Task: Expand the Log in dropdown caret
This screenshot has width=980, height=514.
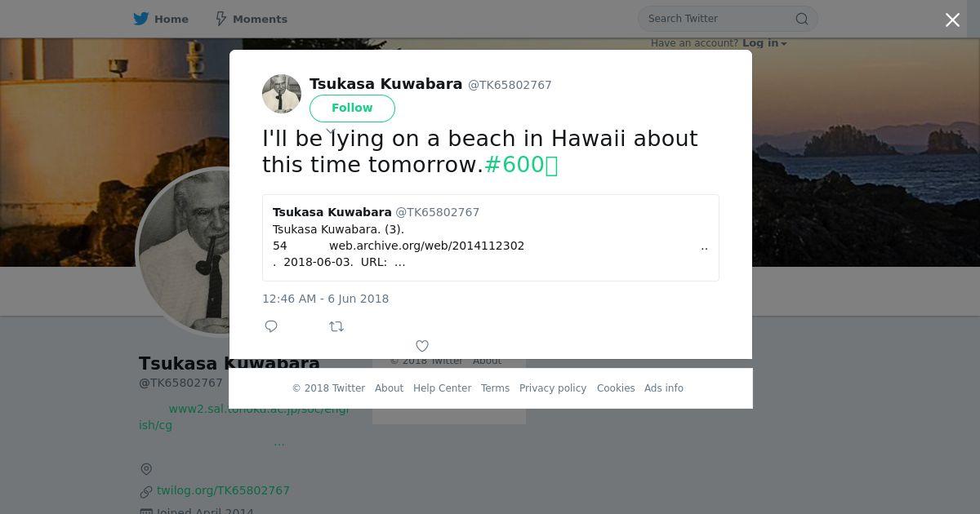Action: 784,44
